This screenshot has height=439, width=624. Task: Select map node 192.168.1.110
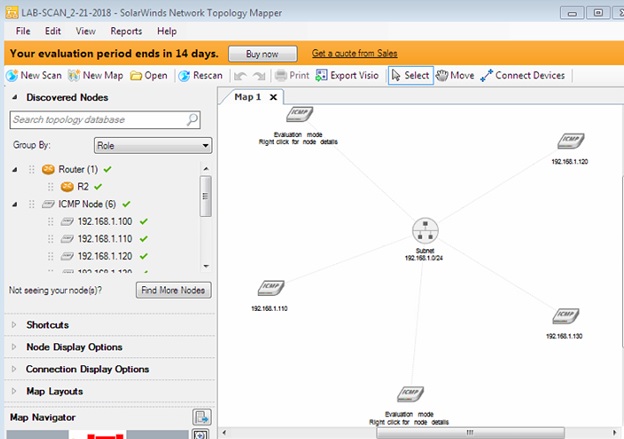pos(271,288)
